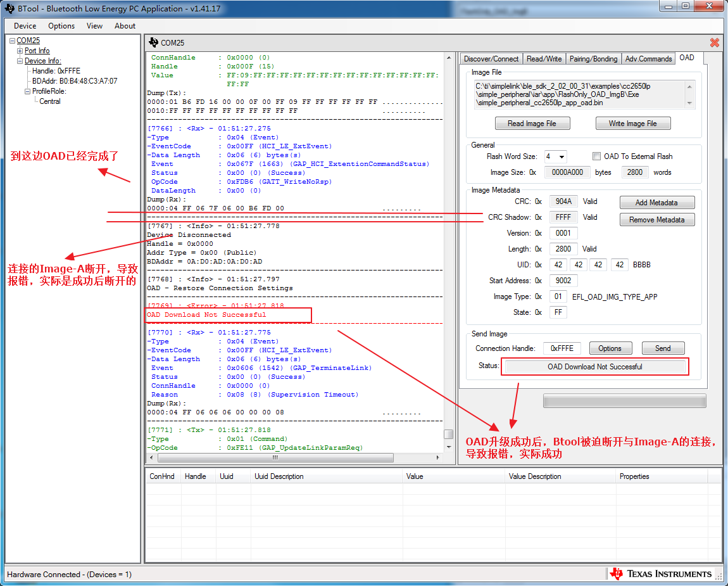Collapse the Device Info tree node

pos(20,61)
